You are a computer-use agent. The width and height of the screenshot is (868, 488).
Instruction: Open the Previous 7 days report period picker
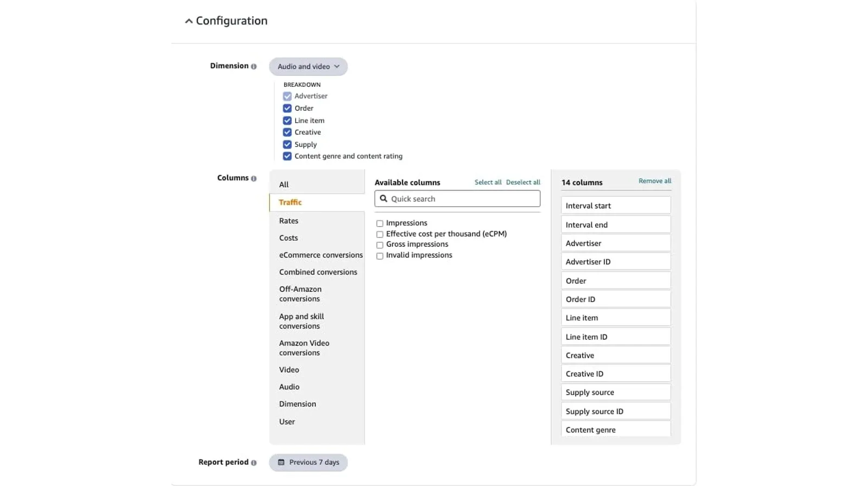tap(308, 463)
